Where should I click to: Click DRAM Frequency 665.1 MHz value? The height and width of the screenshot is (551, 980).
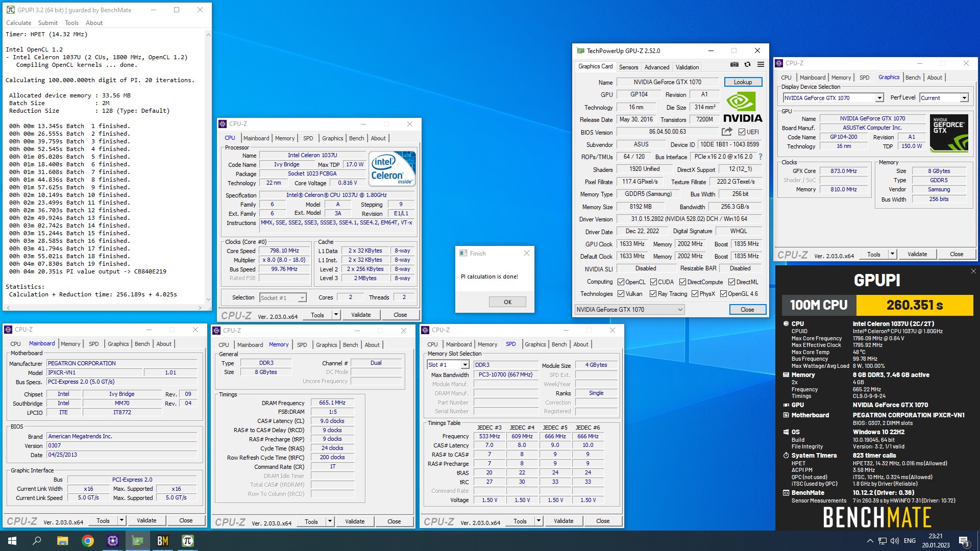(332, 403)
